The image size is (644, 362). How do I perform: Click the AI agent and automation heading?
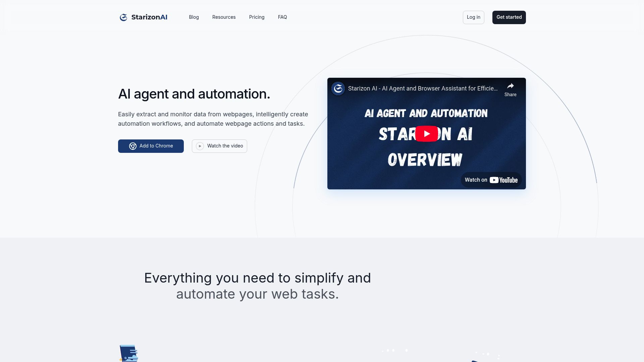[x=194, y=94]
